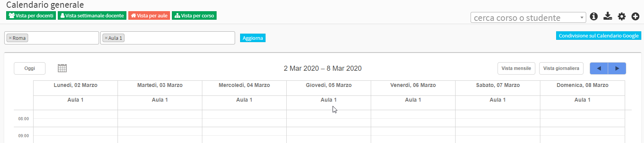Viewport: 644px width, 143px height.
Task: Switch to Vista giornaliera
Action: 561,68
